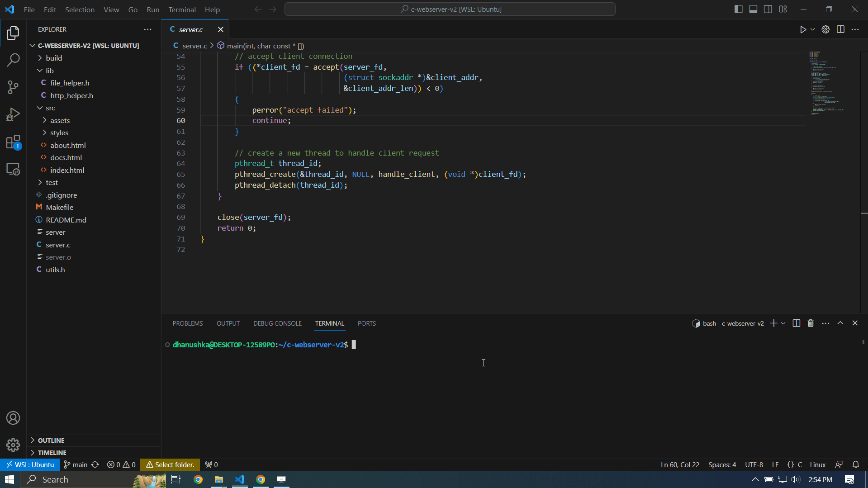Switch to the DEBUG CONSOLE tab
The height and width of the screenshot is (488, 868).
[277, 323]
